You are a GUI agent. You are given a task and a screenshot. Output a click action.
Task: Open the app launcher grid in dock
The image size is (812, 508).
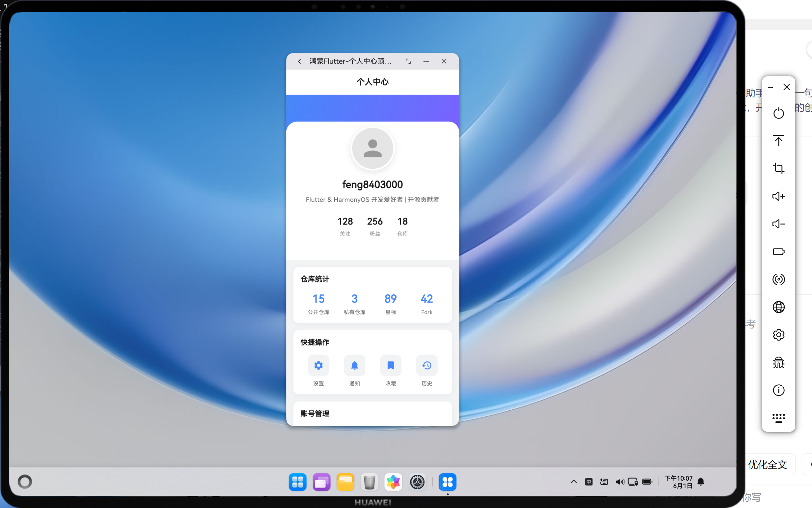click(297, 482)
